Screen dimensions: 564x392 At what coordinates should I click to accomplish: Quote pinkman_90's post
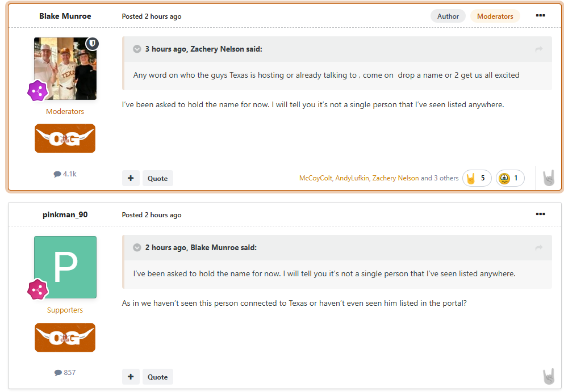point(157,377)
